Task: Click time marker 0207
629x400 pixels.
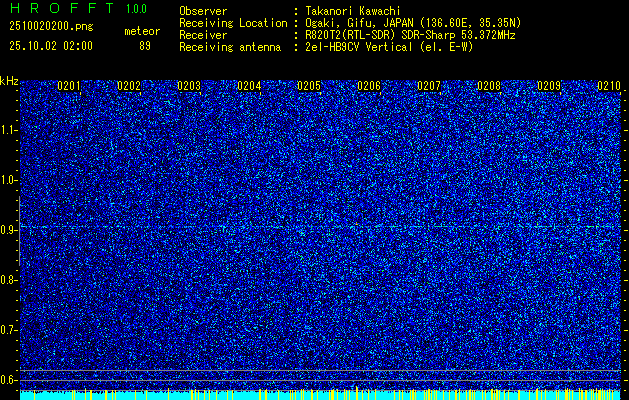Action: [x=429, y=86]
